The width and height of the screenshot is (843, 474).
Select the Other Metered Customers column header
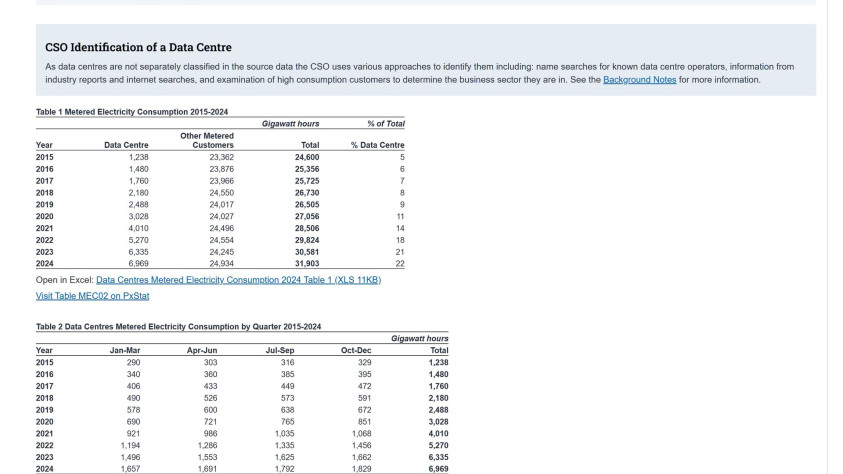(x=207, y=140)
